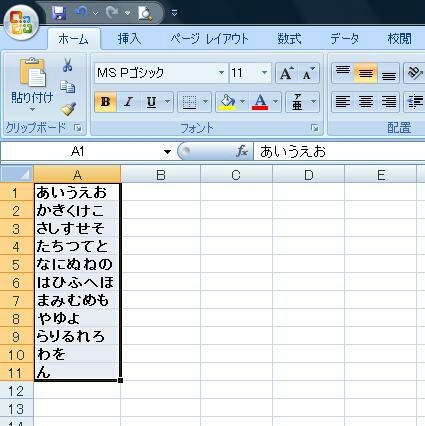Align cell text to the left
This screenshot has height=426, width=425.
coord(343,102)
